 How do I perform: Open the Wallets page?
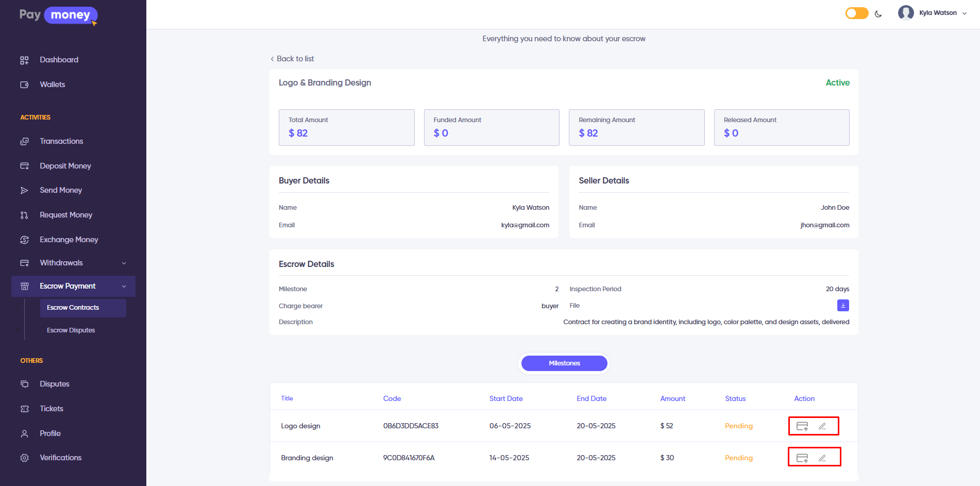click(52, 85)
